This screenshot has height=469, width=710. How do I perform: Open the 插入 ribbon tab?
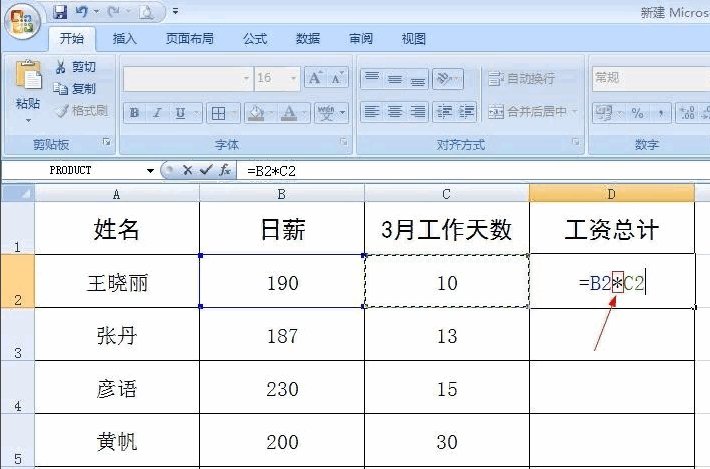pyautogui.click(x=124, y=38)
